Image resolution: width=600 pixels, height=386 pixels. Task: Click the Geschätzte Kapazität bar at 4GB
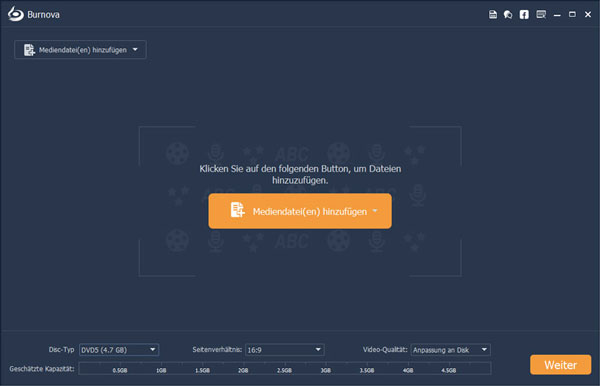click(408, 368)
